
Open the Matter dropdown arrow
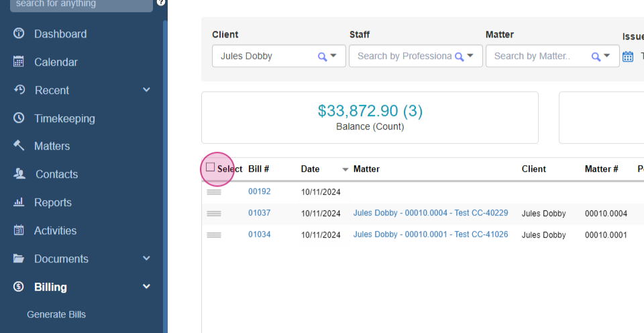pyautogui.click(x=607, y=56)
